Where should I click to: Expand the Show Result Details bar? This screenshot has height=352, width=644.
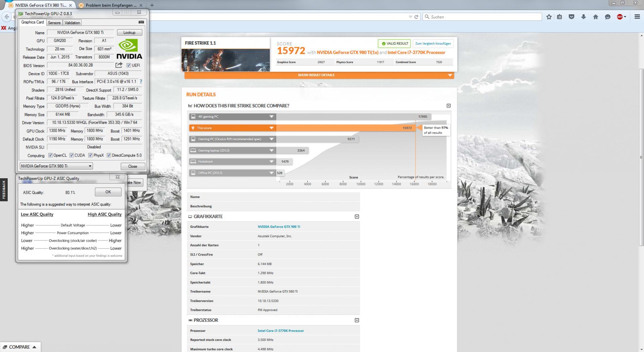(x=319, y=75)
